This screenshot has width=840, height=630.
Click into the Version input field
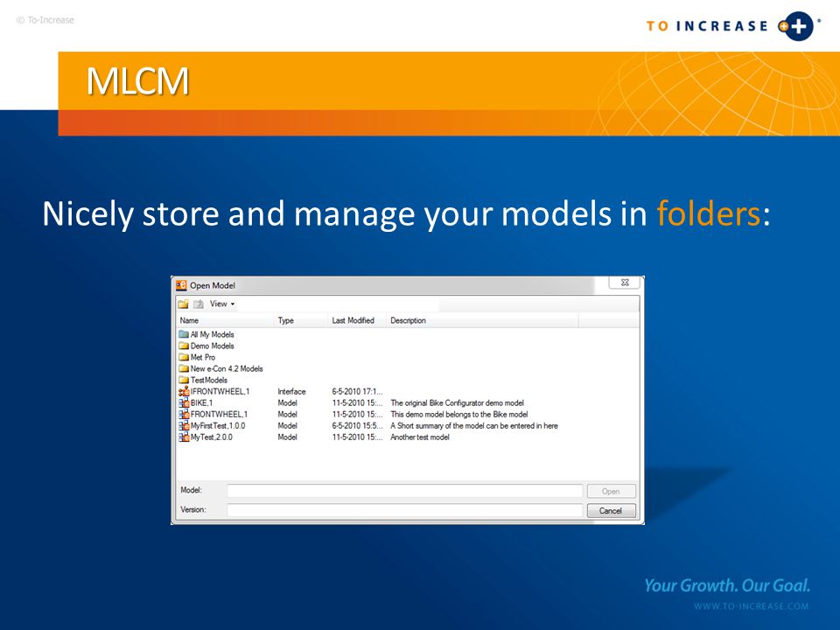[x=404, y=510]
